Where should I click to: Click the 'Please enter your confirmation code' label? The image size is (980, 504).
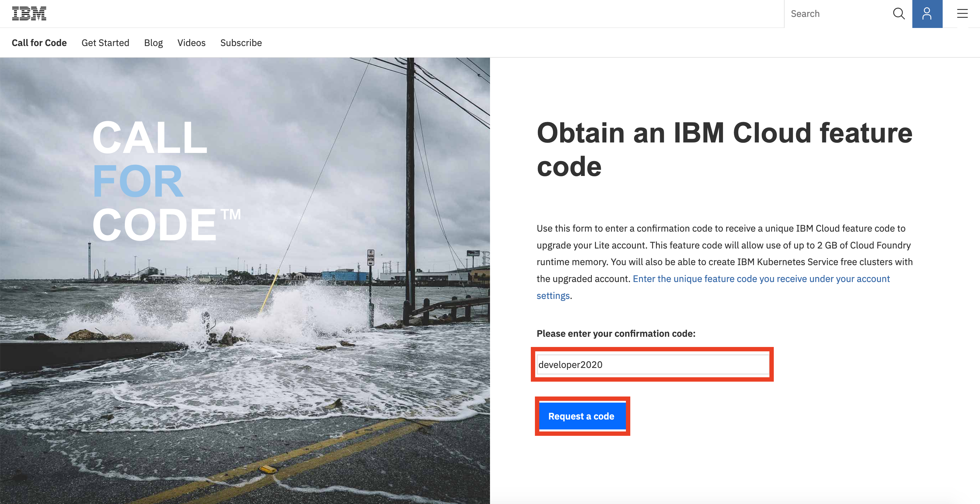(615, 333)
